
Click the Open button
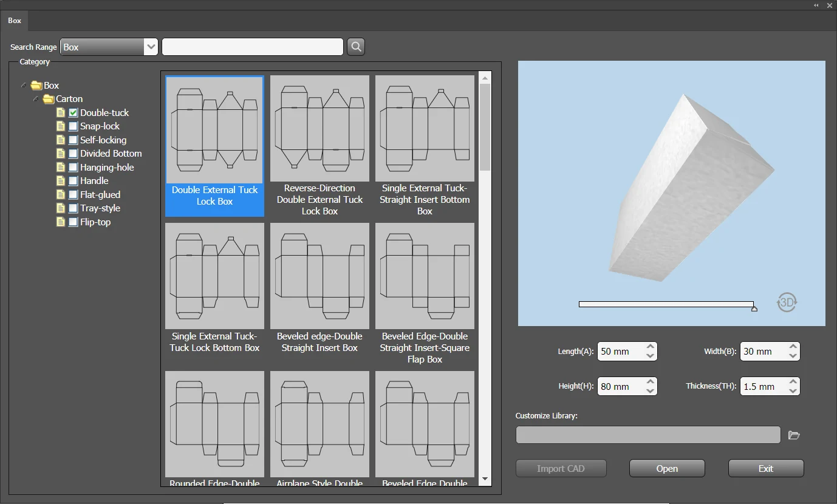tap(667, 468)
